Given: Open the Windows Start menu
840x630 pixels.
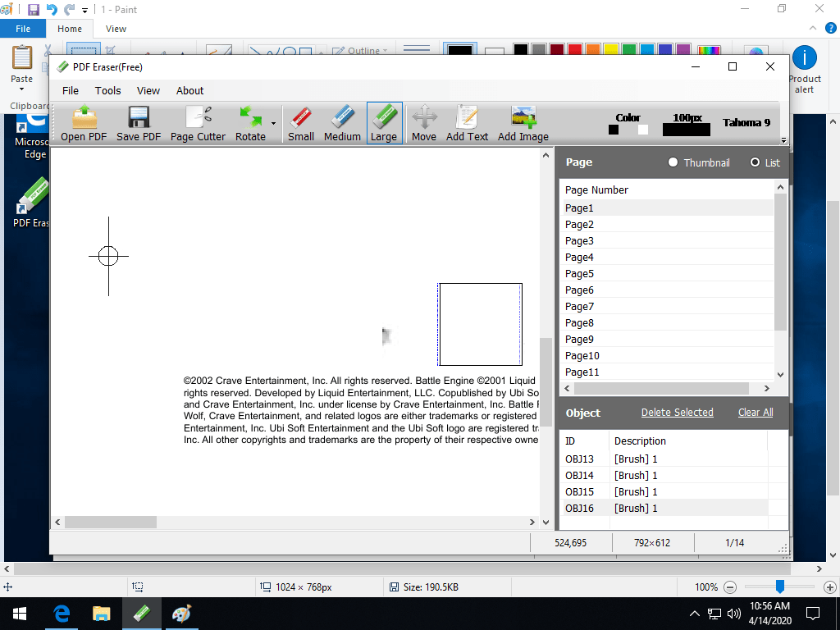Looking at the screenshot, I should tap(20, 614).
